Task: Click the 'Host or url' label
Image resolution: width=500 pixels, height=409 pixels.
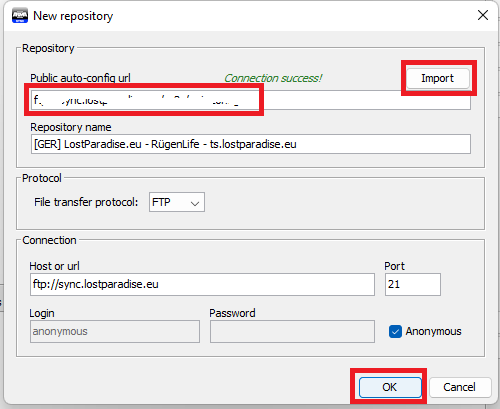Action: pyautogui.click(x=54, y=266)
